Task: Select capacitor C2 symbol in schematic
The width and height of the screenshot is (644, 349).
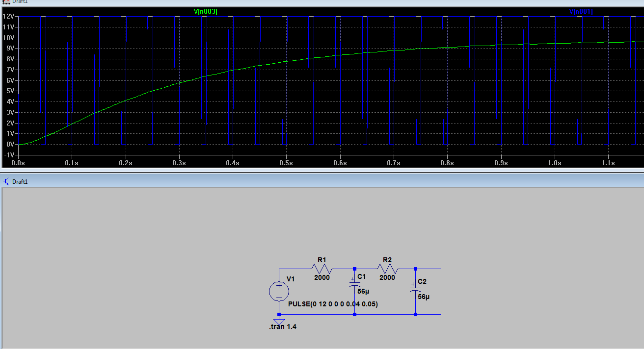Action: pos(415,289)
